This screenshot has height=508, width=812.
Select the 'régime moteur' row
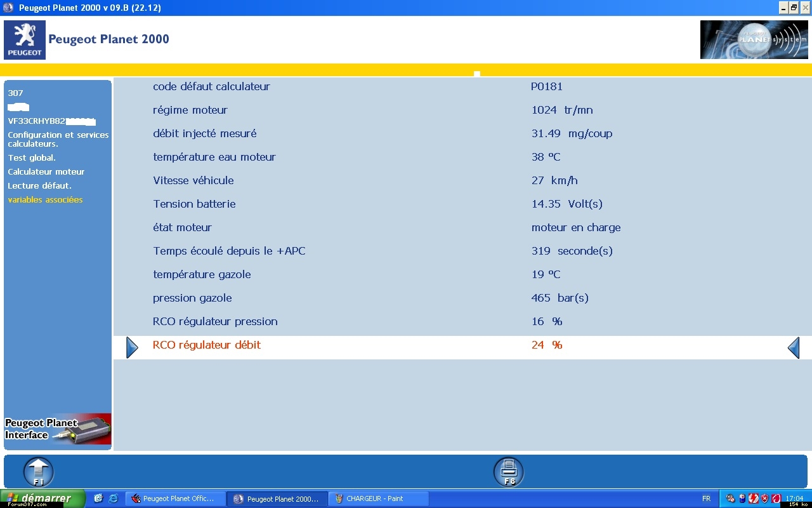[x=462, y=110]
